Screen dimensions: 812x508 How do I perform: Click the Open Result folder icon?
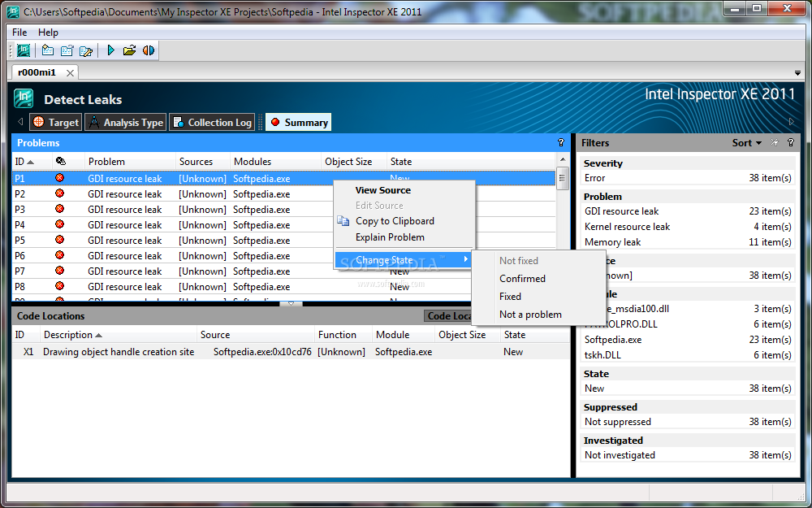point(129,50)
